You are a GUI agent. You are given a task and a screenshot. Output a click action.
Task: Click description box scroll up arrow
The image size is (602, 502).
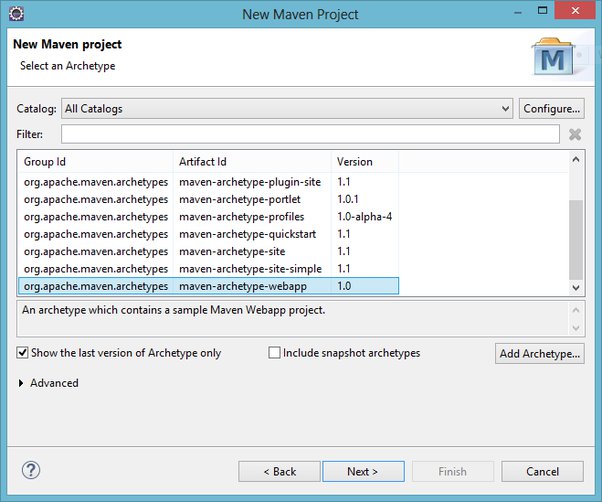576,310
